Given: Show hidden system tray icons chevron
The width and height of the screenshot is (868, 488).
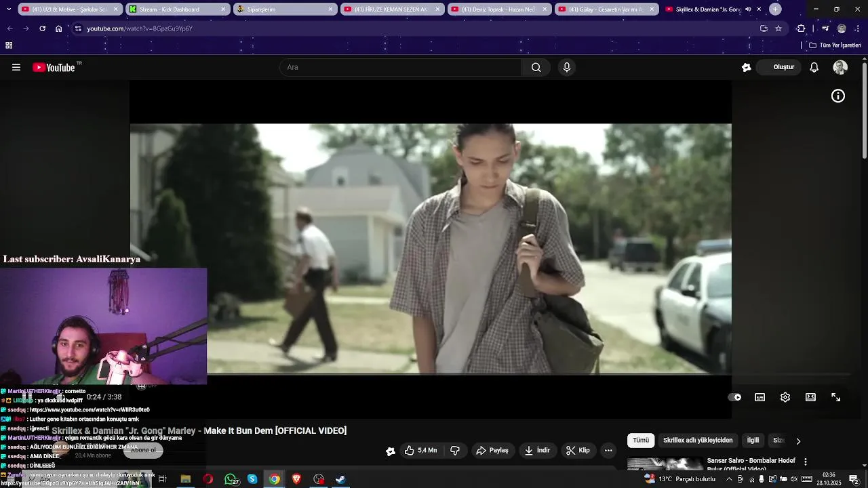Looking at the screenshot, I should (729, 479).
